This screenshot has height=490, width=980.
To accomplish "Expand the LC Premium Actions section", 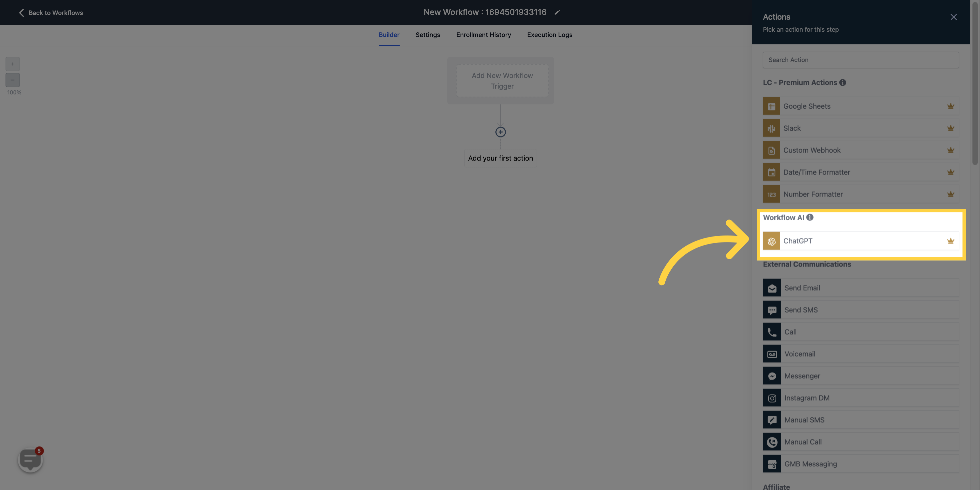I will 799,83.
